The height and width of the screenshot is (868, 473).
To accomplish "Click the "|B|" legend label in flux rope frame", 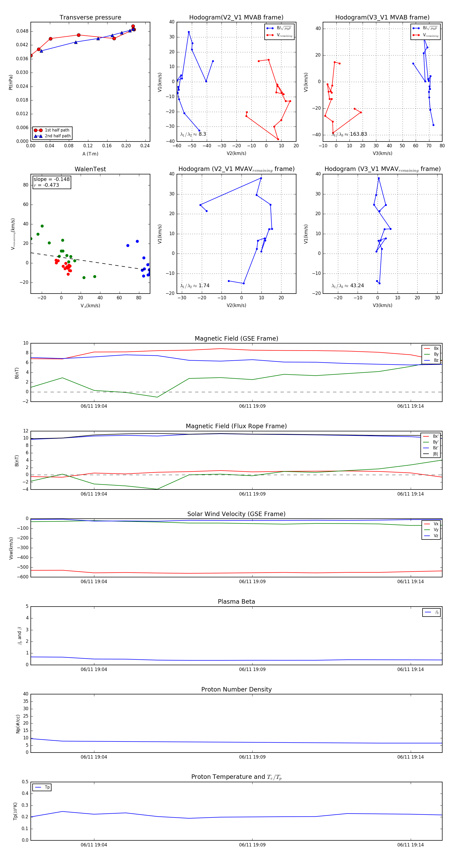I will 435,454.
